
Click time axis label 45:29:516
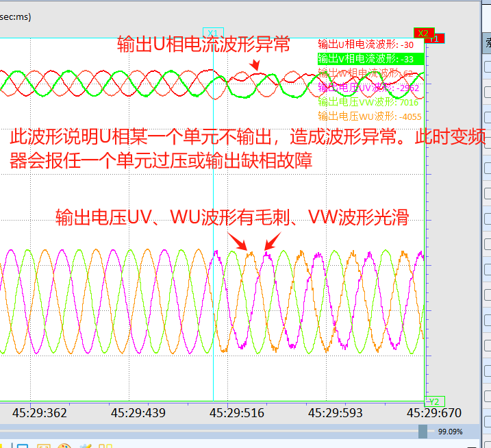237,413
